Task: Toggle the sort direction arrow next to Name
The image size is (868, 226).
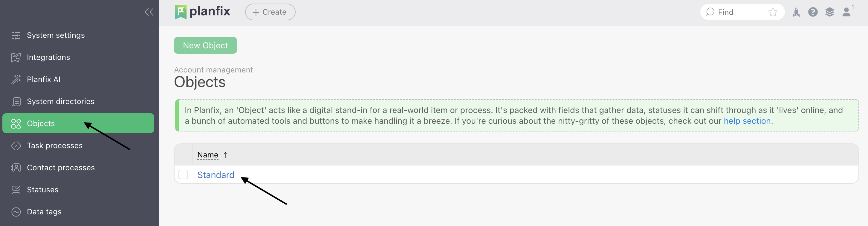Action: pos(226,155)
